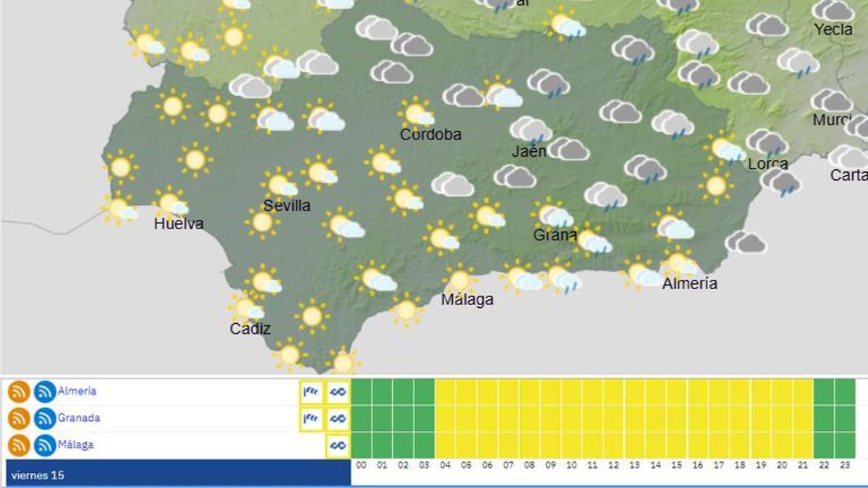Click the sun-cloud icon directly above the Cadiz label
The image size is (868, 488).
[x=247, y=307]
